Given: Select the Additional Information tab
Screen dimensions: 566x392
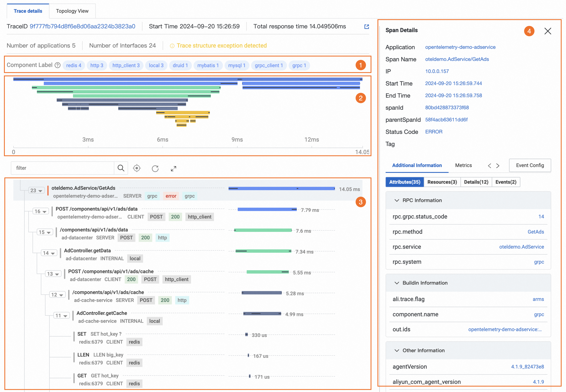Looking at the screenshot, I should [x=417, y=165].
